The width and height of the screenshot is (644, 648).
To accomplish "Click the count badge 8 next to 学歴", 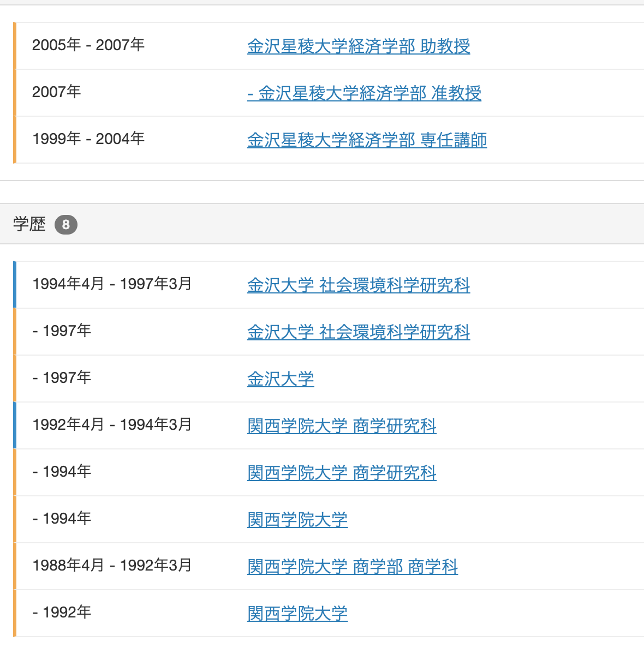I will [66, 224].
